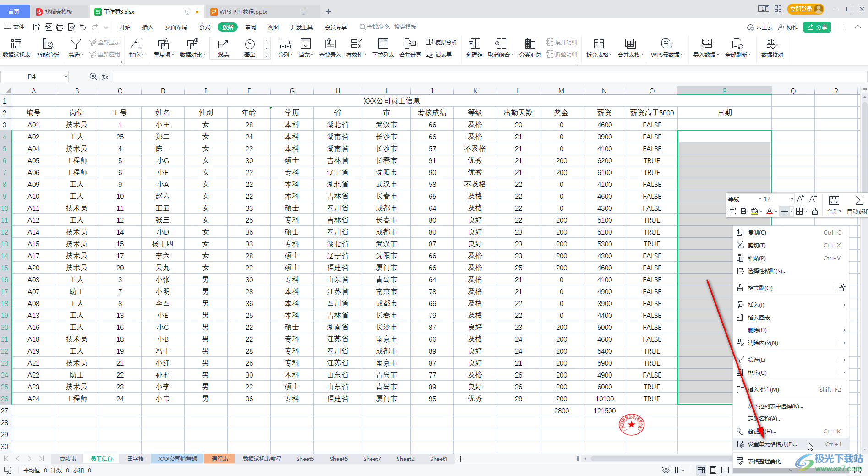This screenshot has width=868, height=476.
Task: Click the 立即登录 login button
Action: pyautogui.click(x=806, y=9)
